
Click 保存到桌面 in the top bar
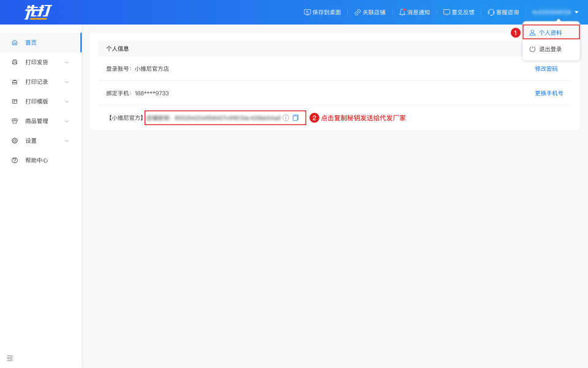322,12
